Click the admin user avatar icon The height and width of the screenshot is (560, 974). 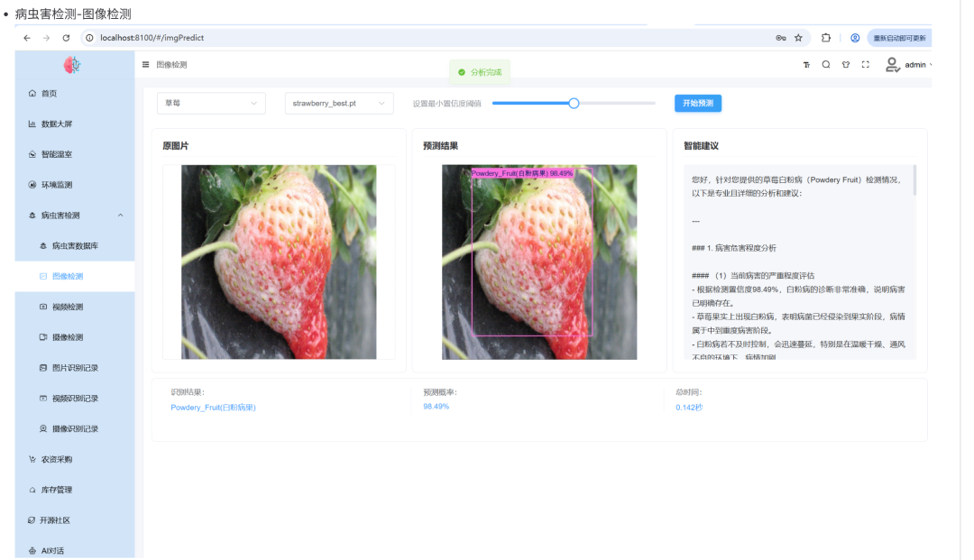click(893, 65)
